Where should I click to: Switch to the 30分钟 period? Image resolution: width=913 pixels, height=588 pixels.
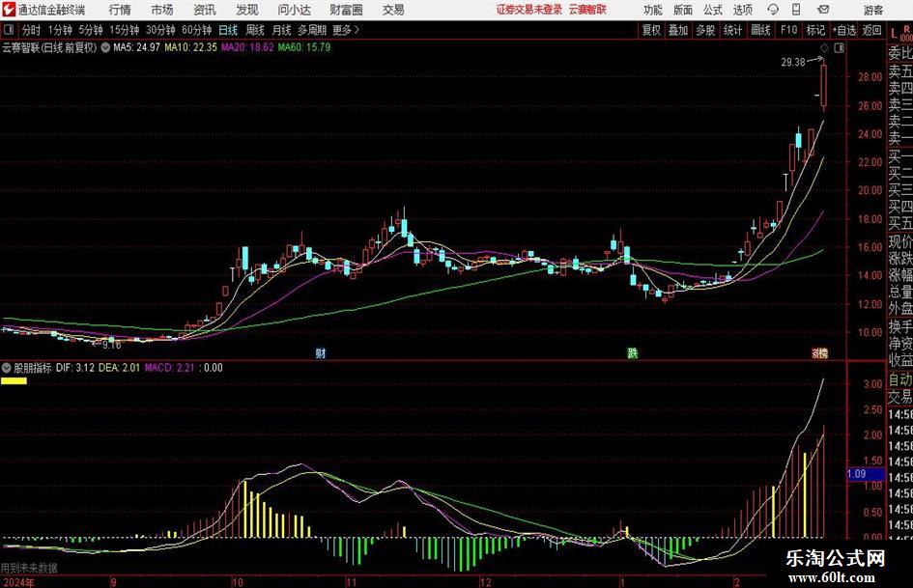[x=160, y=30]
